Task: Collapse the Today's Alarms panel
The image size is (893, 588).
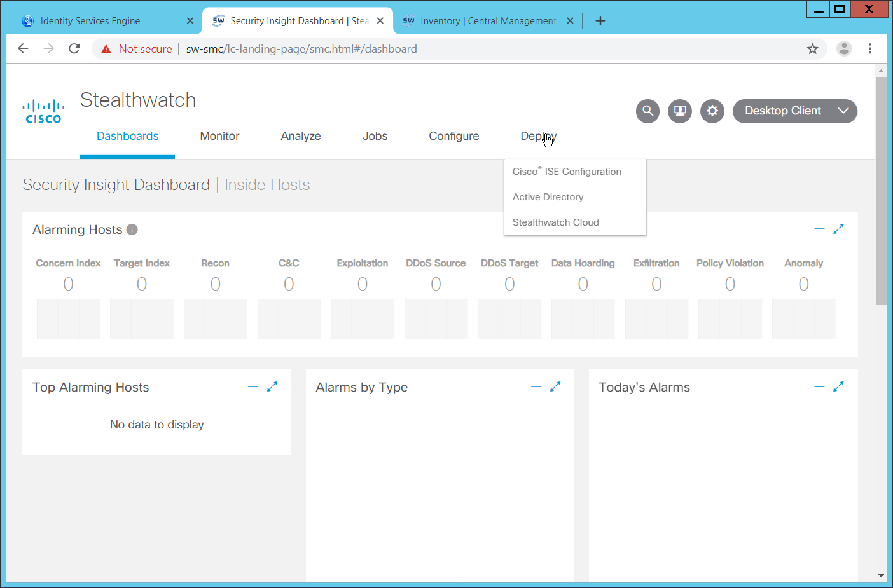Action: coord(819,386)
